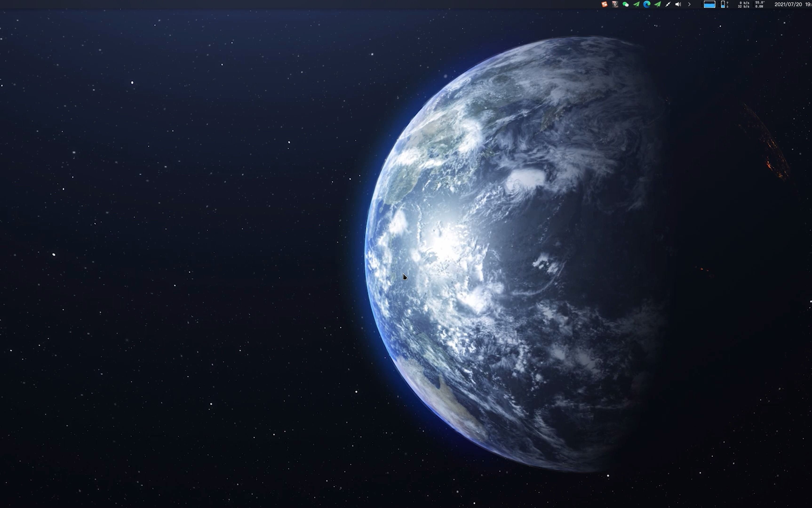Click the plug connector icon
Screen dimensions: 812x508
[668, 4]
